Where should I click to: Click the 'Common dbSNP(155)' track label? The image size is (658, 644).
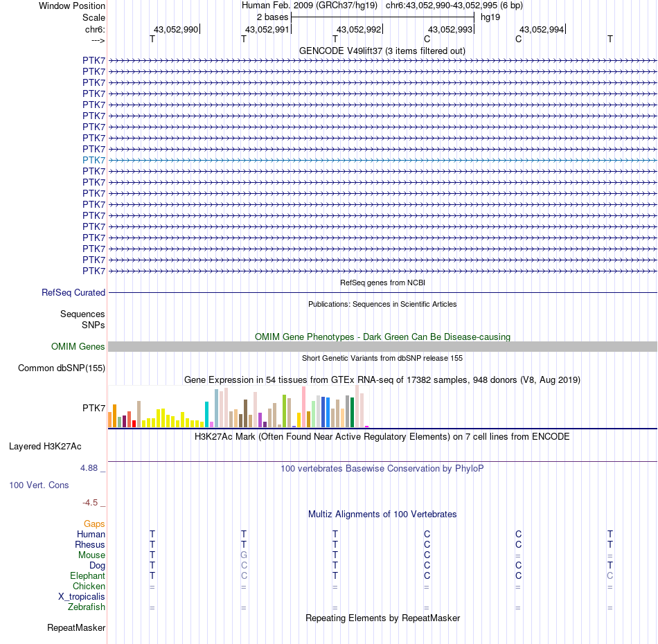click(62, 368)
